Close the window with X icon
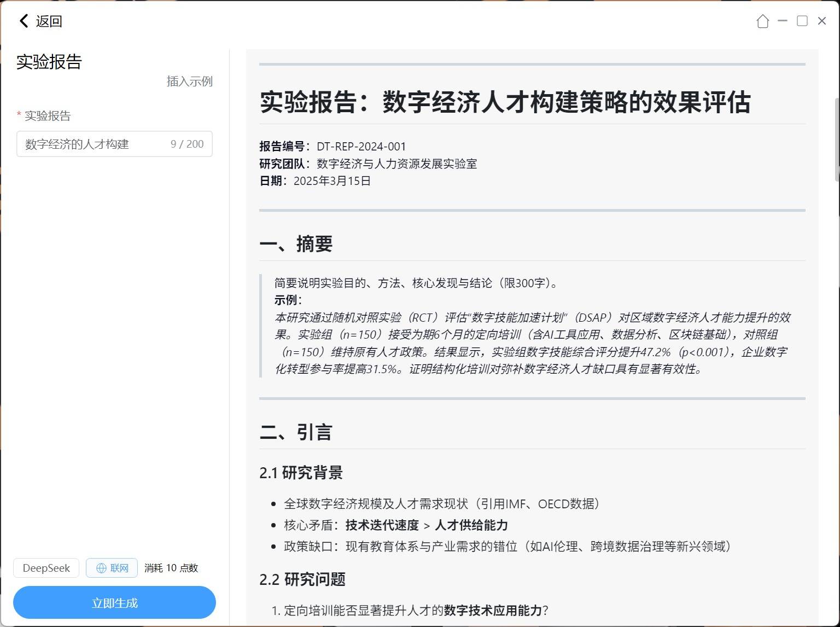 (821, 21)
